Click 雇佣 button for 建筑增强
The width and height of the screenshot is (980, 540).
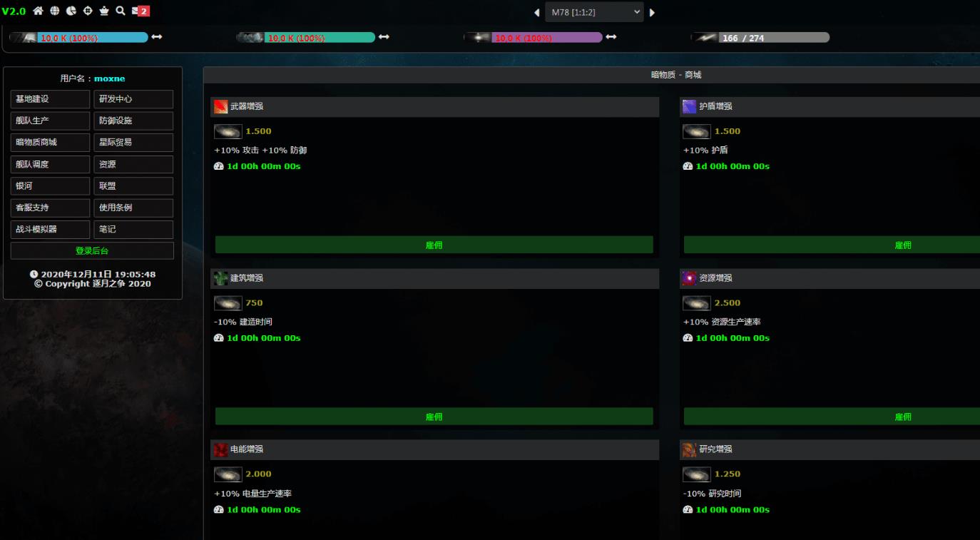434,417
